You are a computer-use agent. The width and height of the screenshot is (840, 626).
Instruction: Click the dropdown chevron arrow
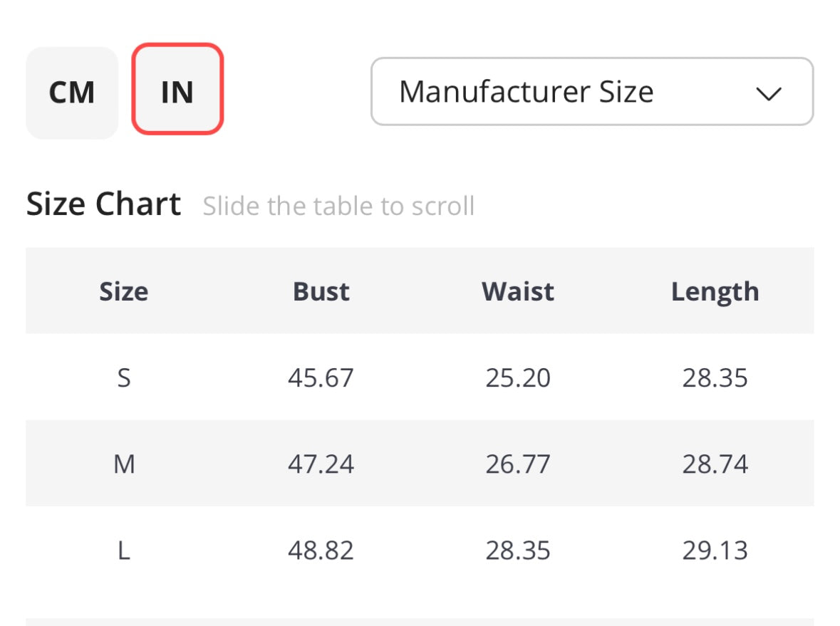tap(768, 93)
